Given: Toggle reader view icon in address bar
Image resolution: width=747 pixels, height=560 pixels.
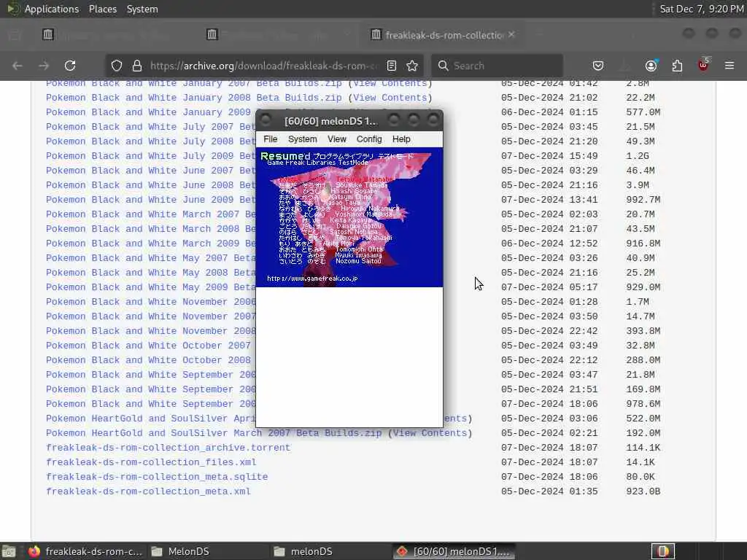Looking at the screenshot, I should (392, 66).
